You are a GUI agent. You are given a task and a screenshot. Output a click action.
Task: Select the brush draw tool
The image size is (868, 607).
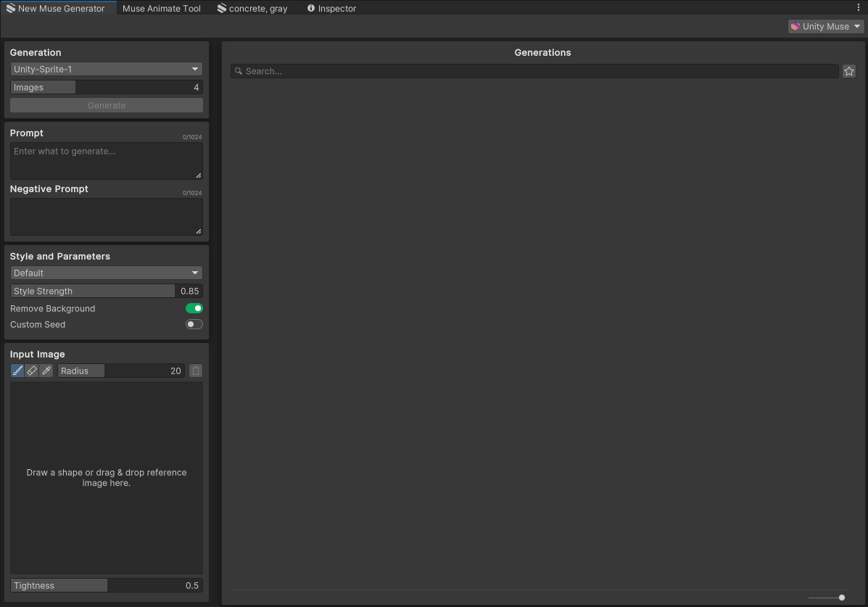(x=17, y=371)
